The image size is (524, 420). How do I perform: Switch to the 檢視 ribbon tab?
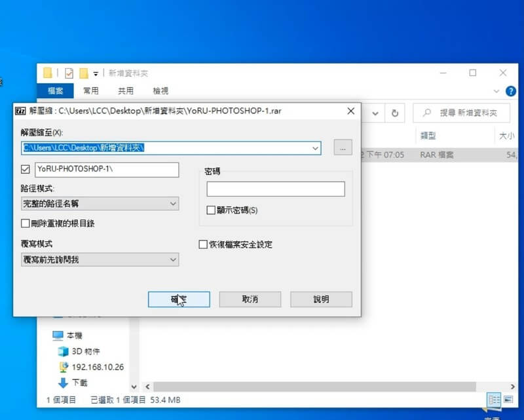[160, 91]
